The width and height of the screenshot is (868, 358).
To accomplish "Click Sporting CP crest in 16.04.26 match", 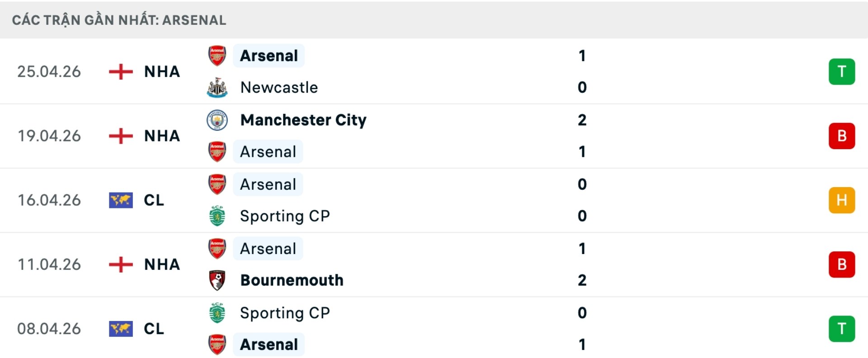I will (217, 216).
